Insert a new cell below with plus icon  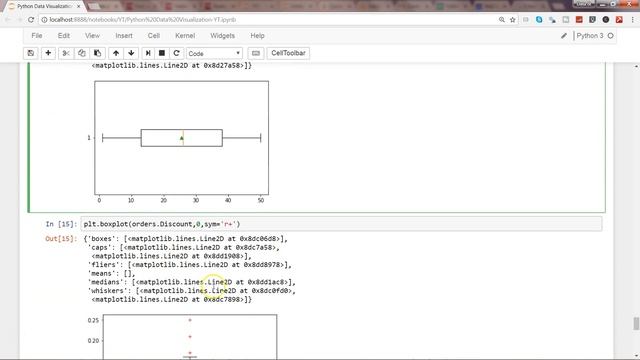pos(48,53)
